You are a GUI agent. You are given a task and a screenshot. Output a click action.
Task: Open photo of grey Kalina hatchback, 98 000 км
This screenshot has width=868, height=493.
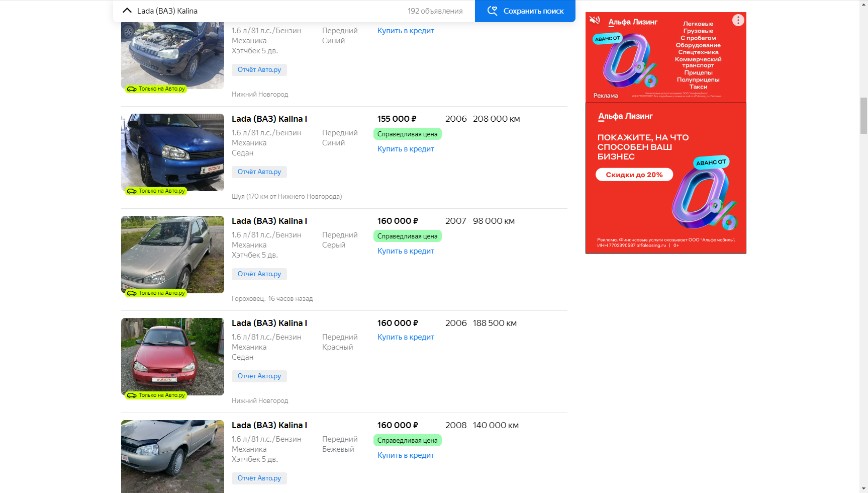[x=172, y=255]
